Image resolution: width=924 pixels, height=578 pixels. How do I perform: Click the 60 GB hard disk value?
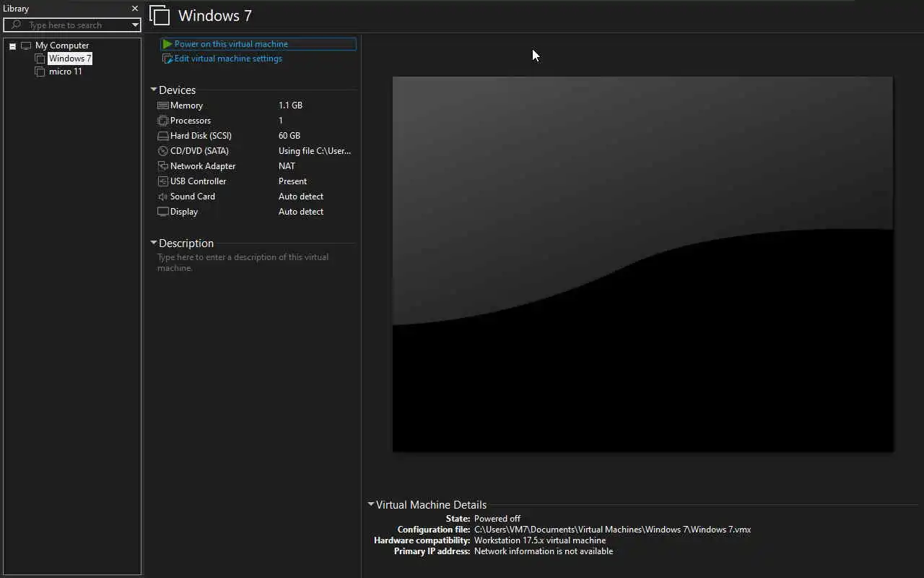289,136
